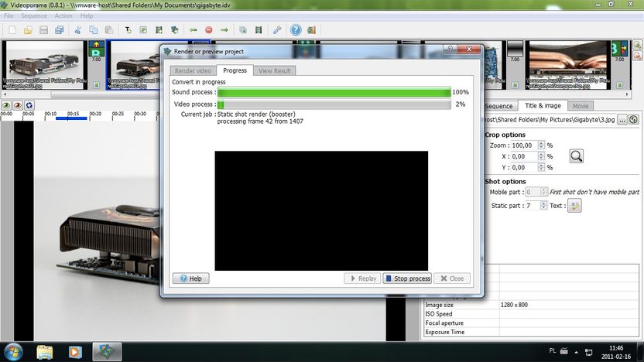This screenshot has height=362, width=644.
Task: Click the blue loop refresh button
Action: [29, 105]
